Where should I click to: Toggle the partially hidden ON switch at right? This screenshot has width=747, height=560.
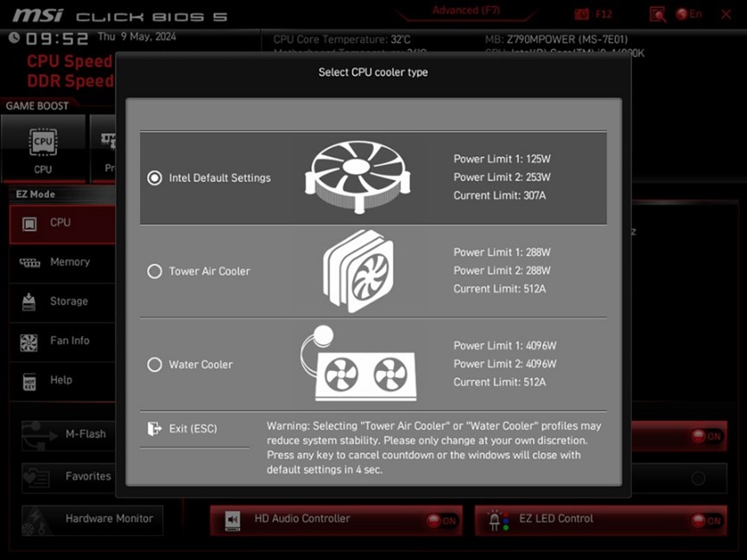[x=706, y=437]
